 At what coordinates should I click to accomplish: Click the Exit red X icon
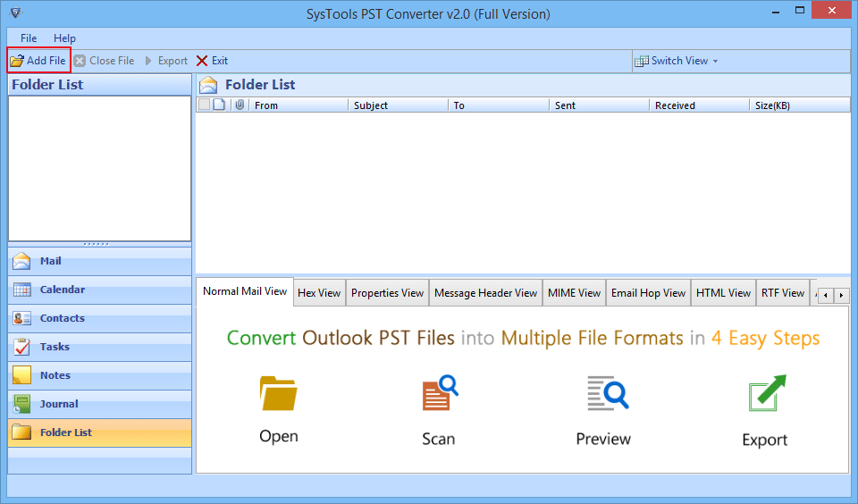[202, 61]
